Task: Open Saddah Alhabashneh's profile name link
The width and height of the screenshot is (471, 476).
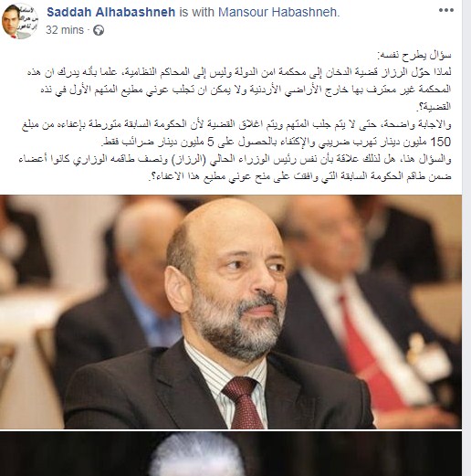Action: tap(110, 12)
